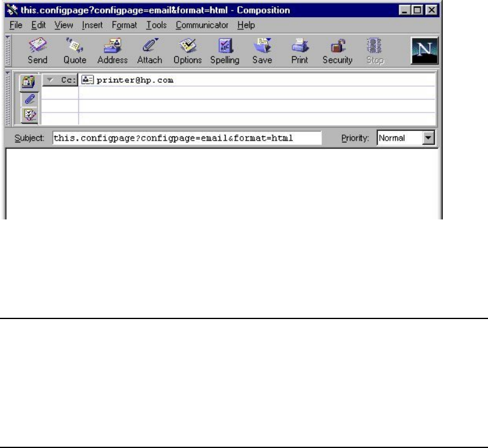
Task: Open the Insert menu
Action: click(x=92, y=25)
